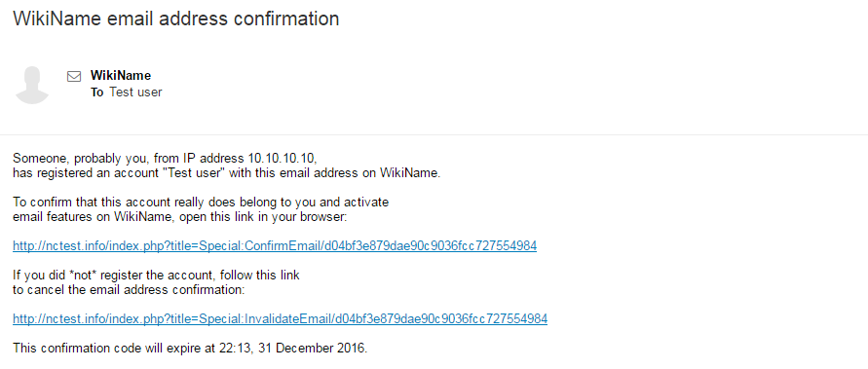Click the confirmation code expiry line
The height and width of the screenshot is (369, 868).
coord(190,349)
